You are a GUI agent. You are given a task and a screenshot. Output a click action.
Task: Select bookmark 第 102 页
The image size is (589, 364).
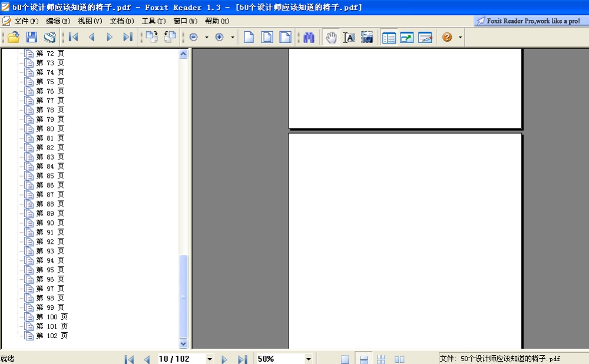[52, 336]
